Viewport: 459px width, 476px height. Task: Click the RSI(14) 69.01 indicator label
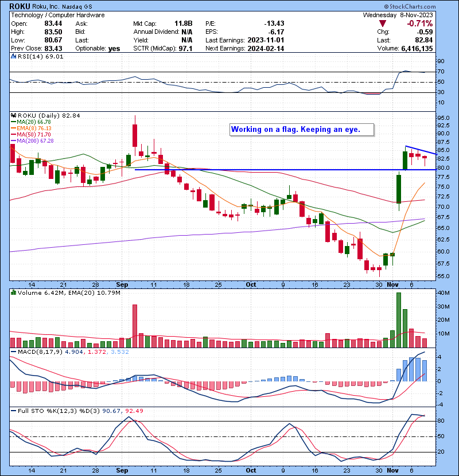[40, 56]
